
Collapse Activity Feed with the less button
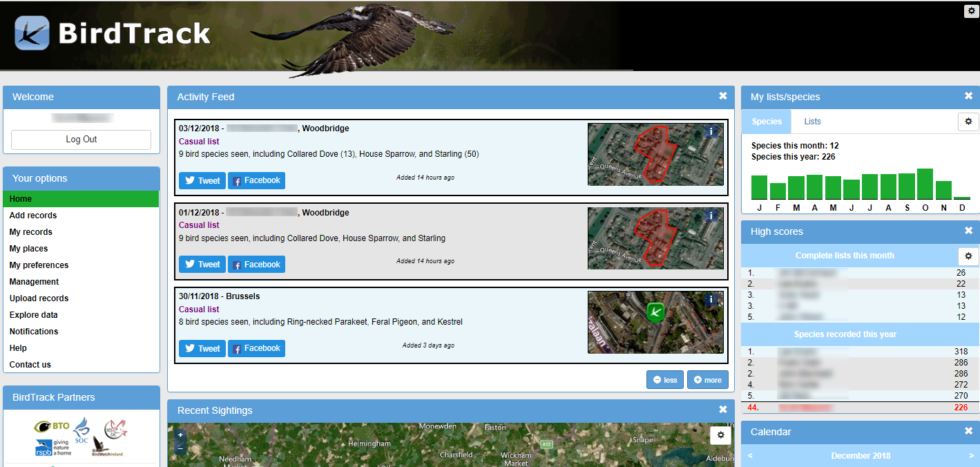tap(664, 379)
